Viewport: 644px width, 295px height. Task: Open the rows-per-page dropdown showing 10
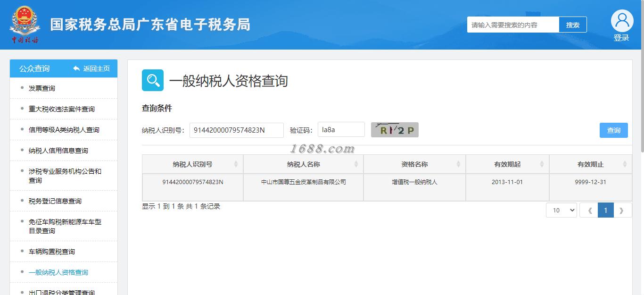click(561, 211)
